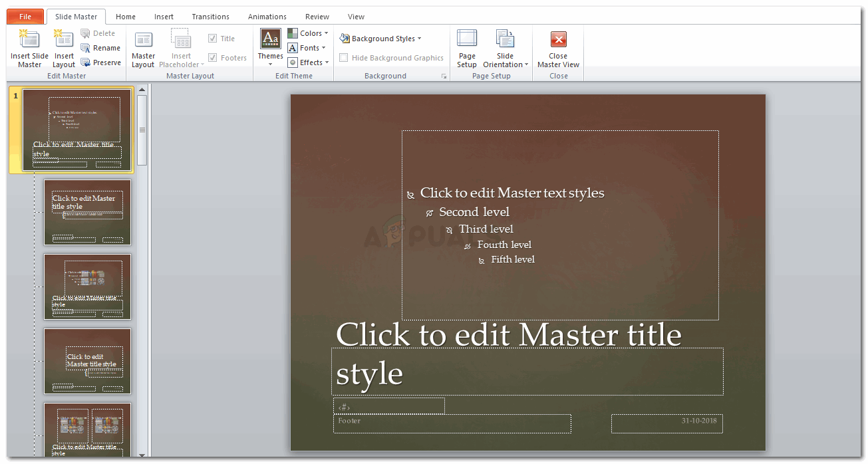Screen dimensions: 868x464
Task: Select the Rename master icon
Action: click(86, 48)
